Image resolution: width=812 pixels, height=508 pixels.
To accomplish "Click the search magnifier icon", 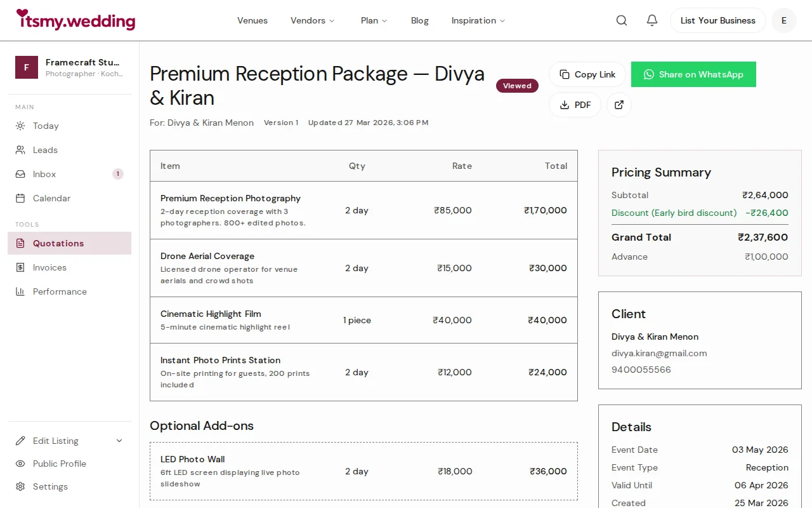I will [622, 20].
